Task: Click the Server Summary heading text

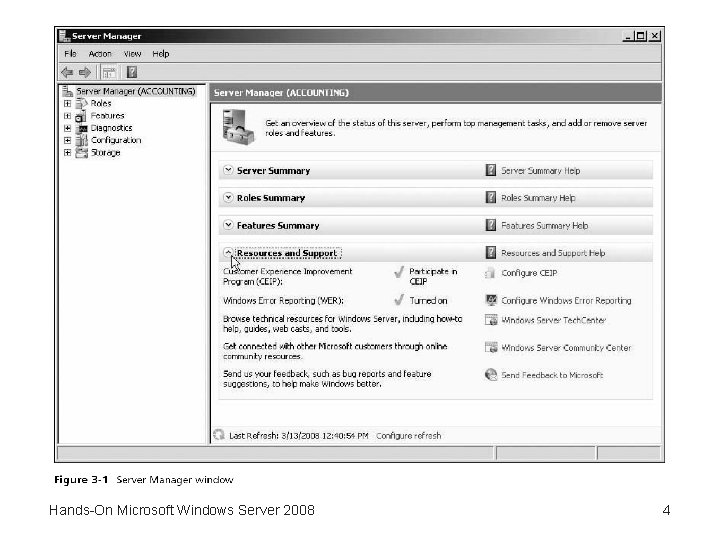Action: click(274, 171)
